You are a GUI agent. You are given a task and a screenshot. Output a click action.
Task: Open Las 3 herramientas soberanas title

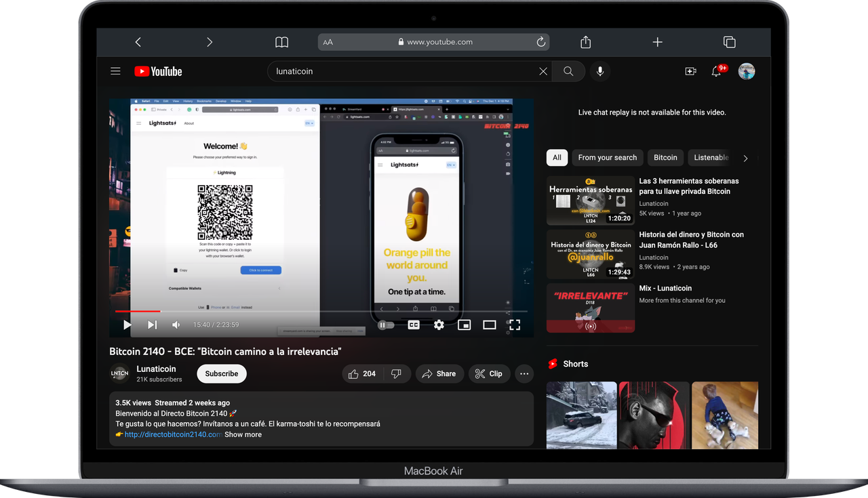click(x=689, y=186)
